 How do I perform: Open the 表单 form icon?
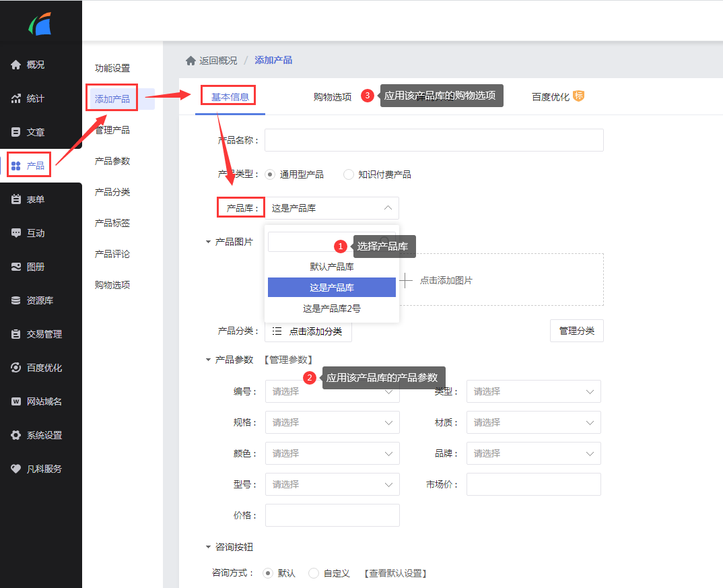tap(15, 199)
